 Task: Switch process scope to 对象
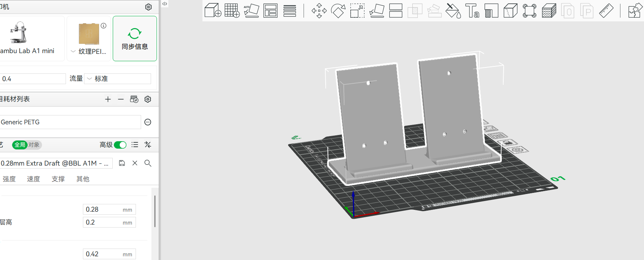34,145
